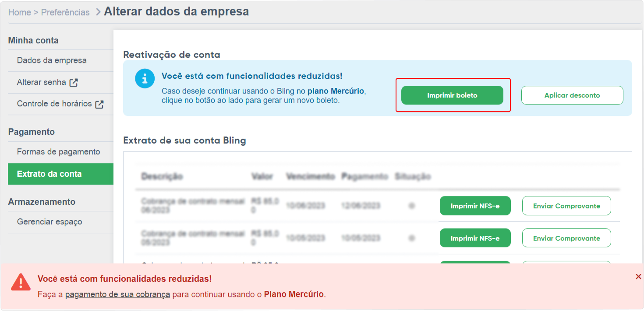Click the Descrição column header
The width and height of the screenshot is (644, 311).
pos(162,177)
